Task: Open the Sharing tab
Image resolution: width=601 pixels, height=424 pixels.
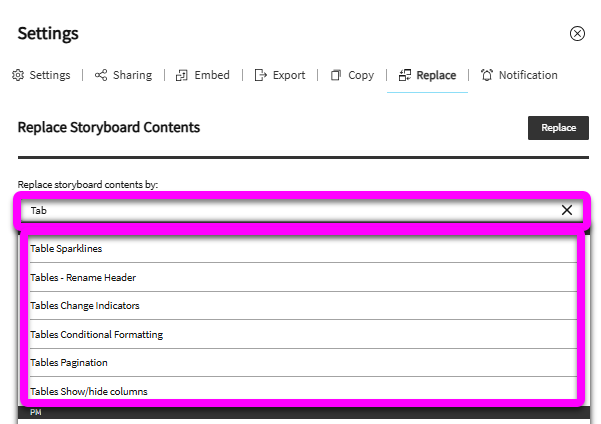Action: tap(123, 75)
